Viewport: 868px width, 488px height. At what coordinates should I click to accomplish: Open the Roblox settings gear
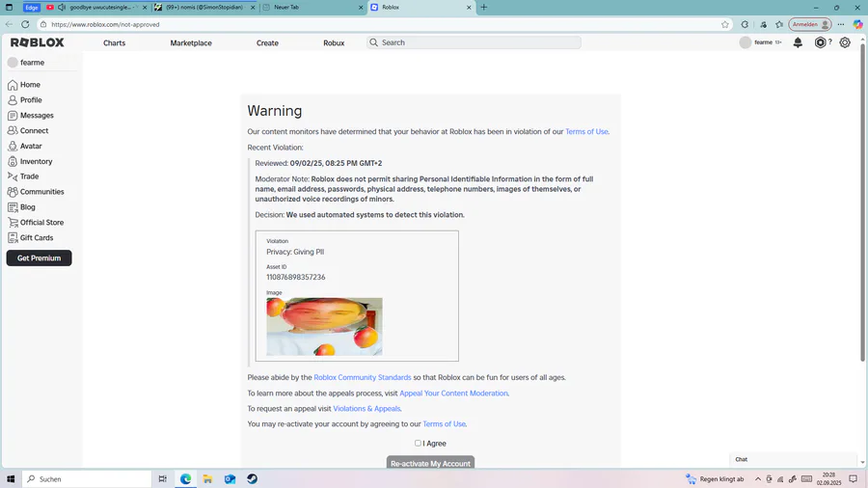[x=845, y=42]
